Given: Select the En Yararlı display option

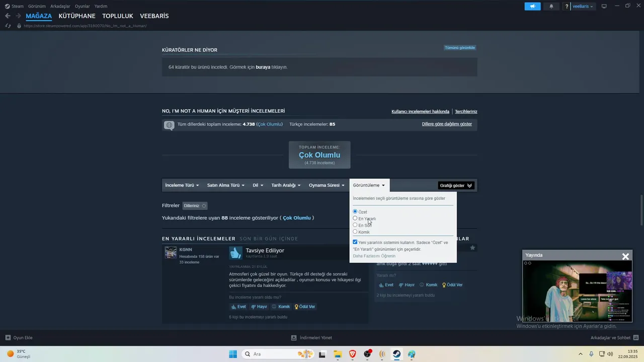Looking at the screenshot, I should click(355, 218).
